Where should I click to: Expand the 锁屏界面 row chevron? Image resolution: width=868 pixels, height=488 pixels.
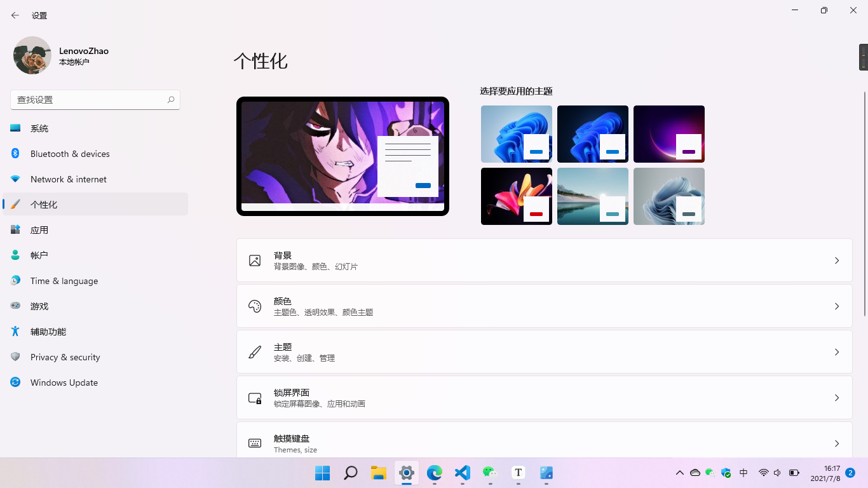click(x=837, y=398)
